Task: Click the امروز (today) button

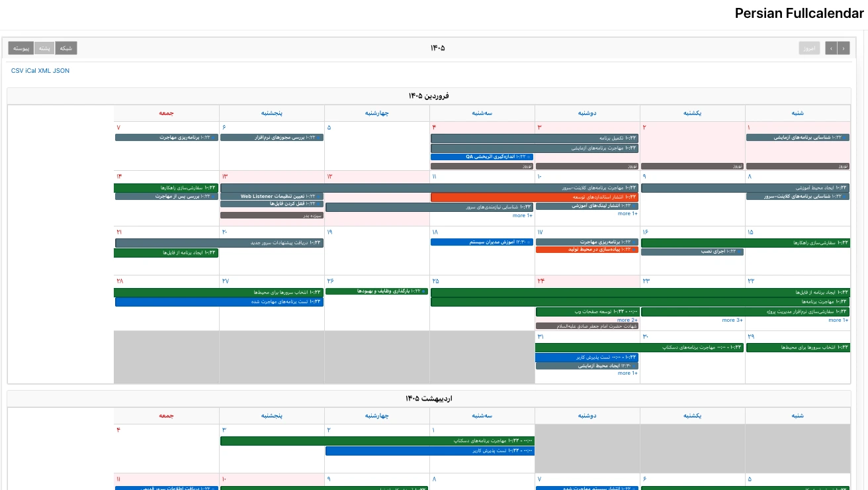Action: [809, 48]
